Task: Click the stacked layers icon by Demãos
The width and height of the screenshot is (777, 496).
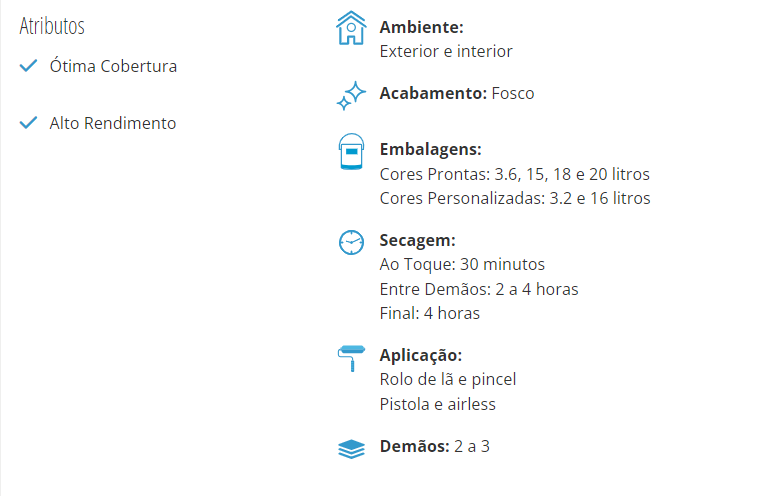Action: [x=351, y=449]
